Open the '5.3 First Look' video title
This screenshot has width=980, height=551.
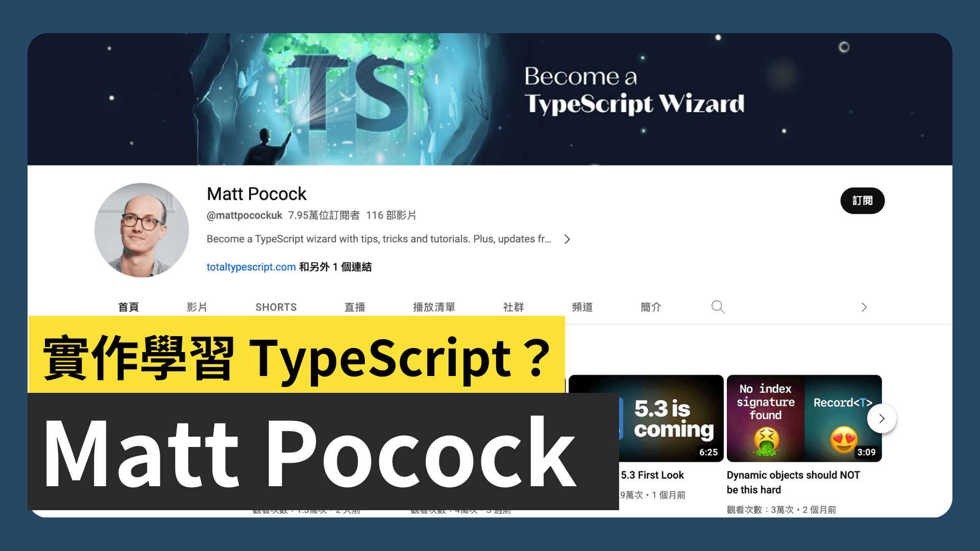[x=652, y=475]
